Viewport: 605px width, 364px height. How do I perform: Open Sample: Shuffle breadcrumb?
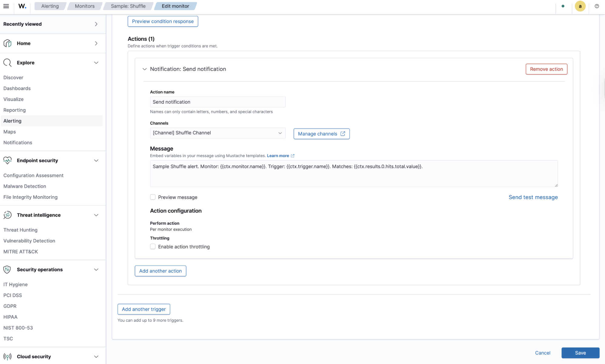[128, 6]
